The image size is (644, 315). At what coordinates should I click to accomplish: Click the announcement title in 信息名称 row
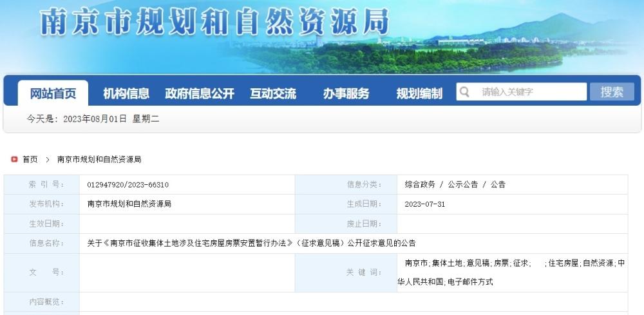pyautogui.click(x=251, y=243)
